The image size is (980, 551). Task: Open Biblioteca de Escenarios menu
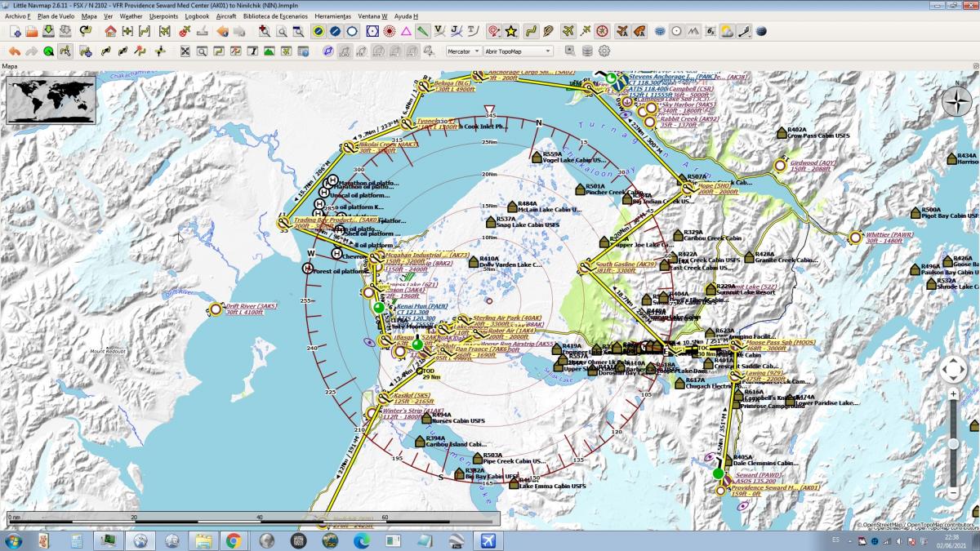pos(275,16)
